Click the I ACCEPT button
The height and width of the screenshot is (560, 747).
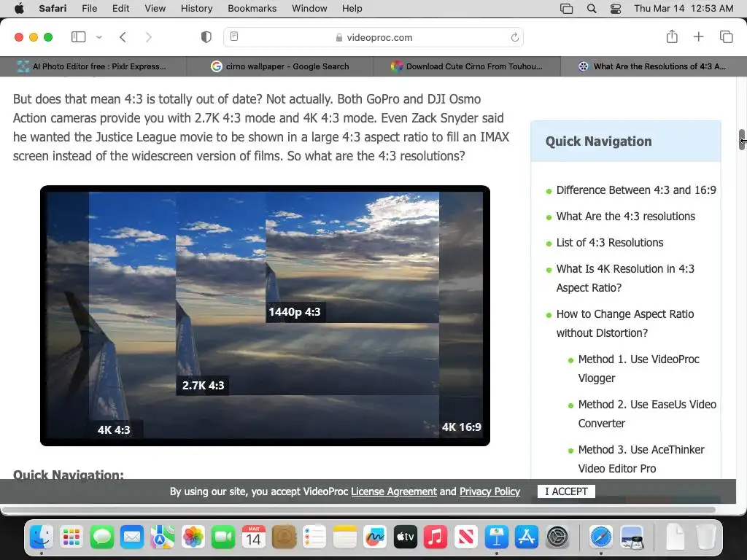pyautogui.click(x=566, y=491)
